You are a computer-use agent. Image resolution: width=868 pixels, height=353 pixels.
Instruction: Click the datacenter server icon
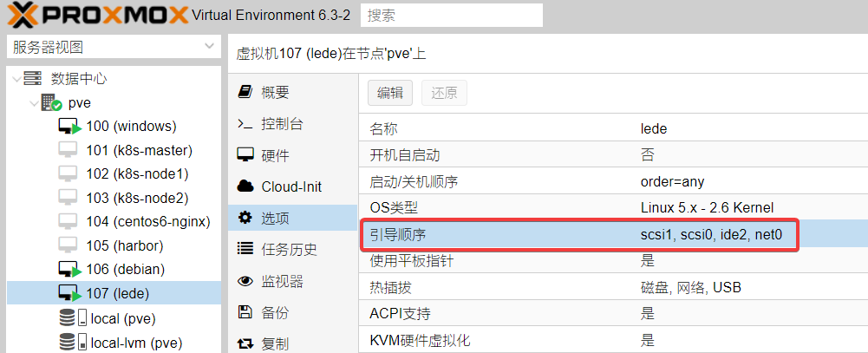(x=33, y=79)
